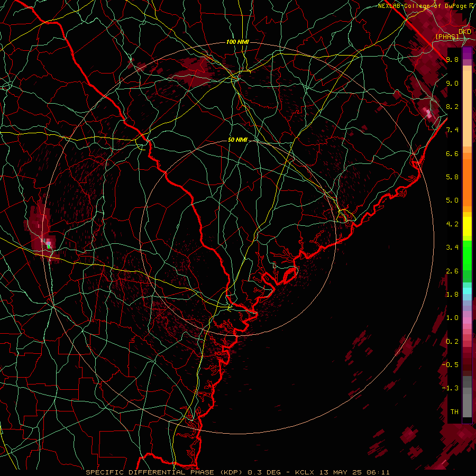Click the pink KDP core of the northeastern cell
Viewport: 476px width, 476px height.
click(428, 113)
